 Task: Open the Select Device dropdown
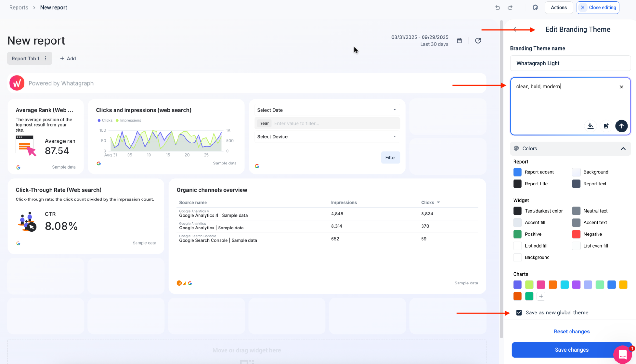tap(326, 136)
